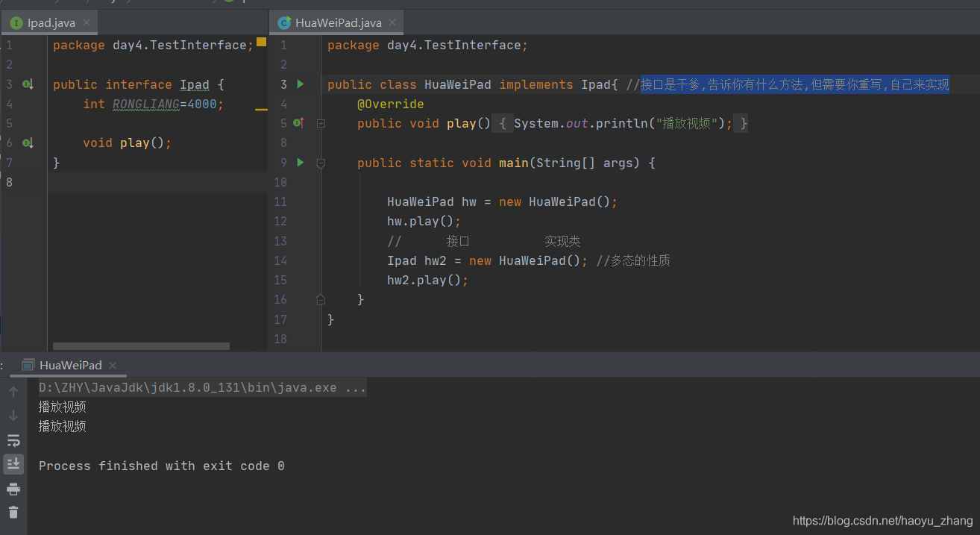Image resolution: width=980 pixels, height=535 pixels.
Task: Click package statement in HuaWeiPad.java
Action: tap(427, 46)
